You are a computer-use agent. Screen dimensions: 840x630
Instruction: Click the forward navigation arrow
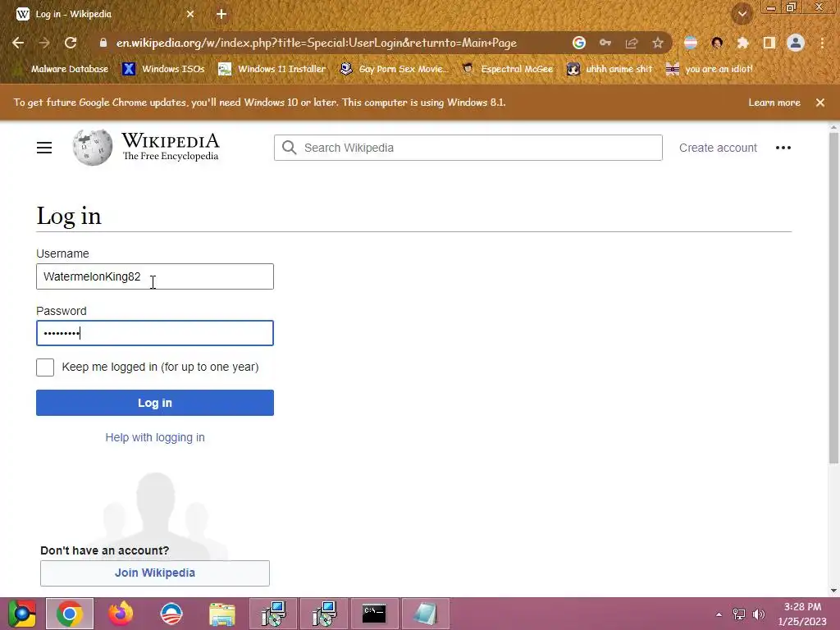(44, 43)
